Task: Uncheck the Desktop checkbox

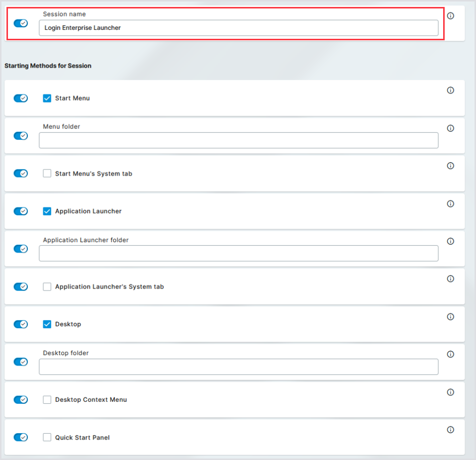Action: [47, 324]
